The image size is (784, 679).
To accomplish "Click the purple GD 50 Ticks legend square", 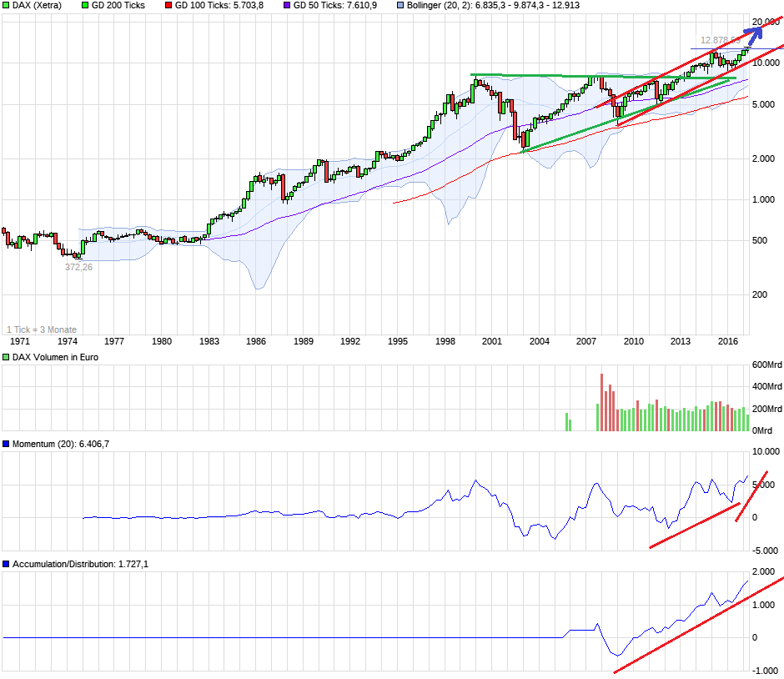I will click(287, 6).
